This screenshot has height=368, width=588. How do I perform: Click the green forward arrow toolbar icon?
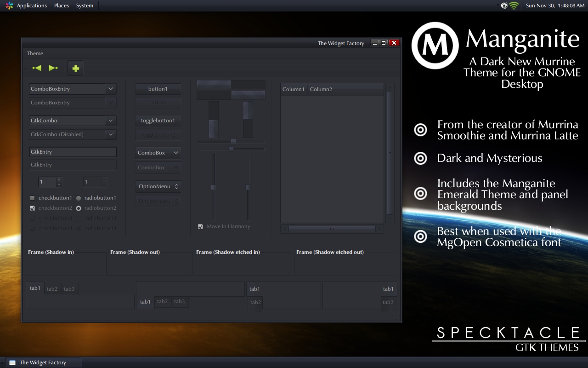pyautogui.click(x=53, y=68)
